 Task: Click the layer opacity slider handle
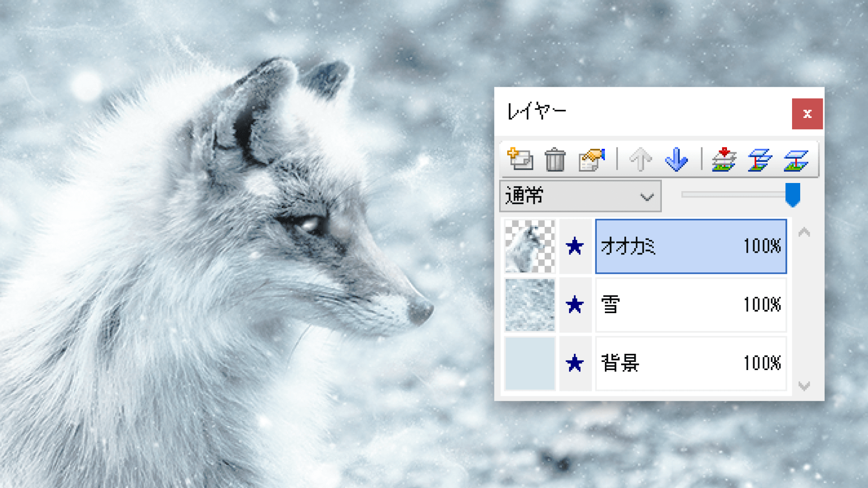coord(793,195)
